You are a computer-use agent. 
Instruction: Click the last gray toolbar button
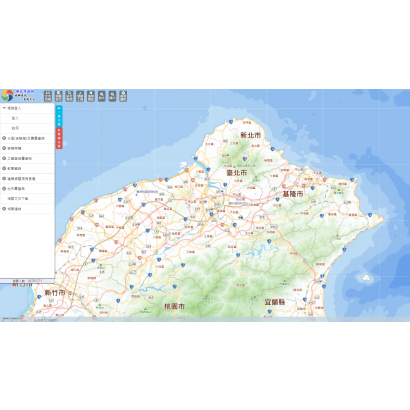coord(123,96)
